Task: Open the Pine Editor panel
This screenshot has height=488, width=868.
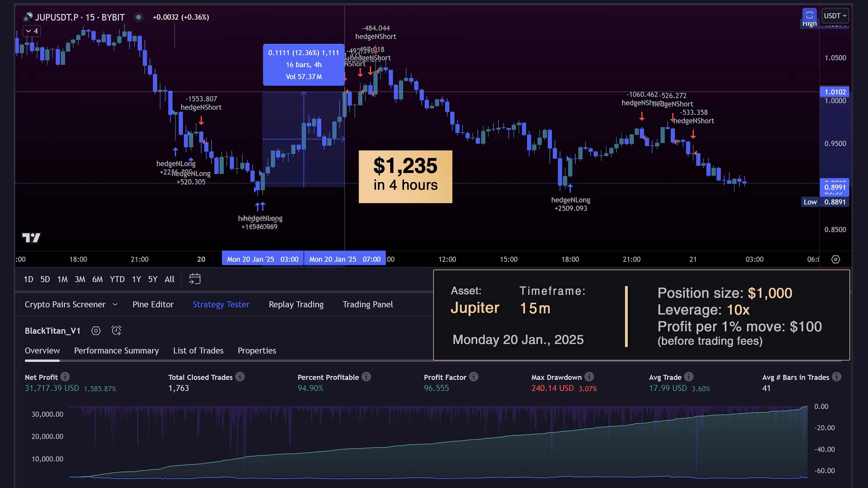Action: click(153, 305)
